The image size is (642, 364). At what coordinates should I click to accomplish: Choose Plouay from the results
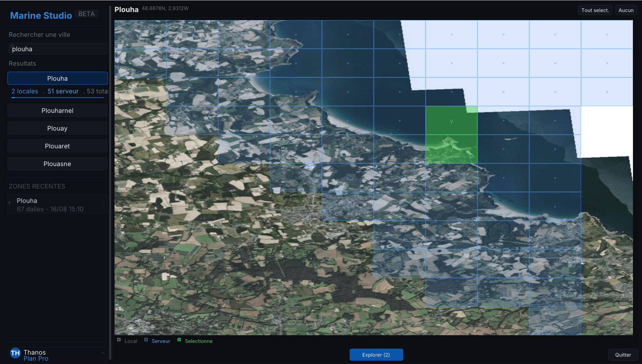[x=57, y=128]
